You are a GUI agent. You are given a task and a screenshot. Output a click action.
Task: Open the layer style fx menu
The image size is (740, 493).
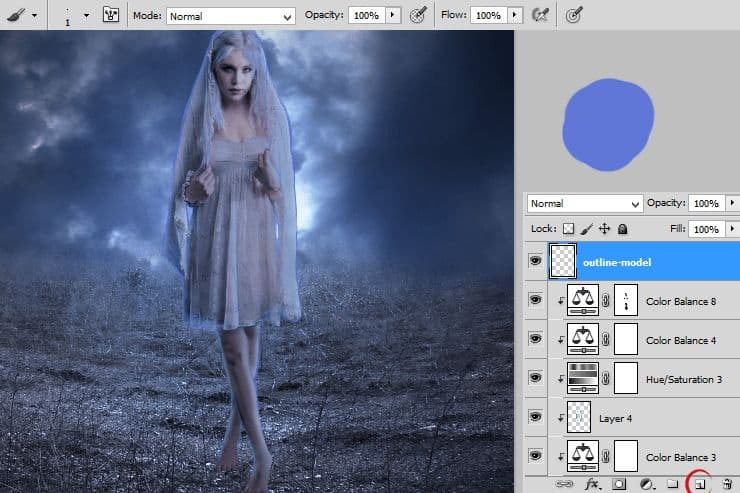(x=592, y=484)
